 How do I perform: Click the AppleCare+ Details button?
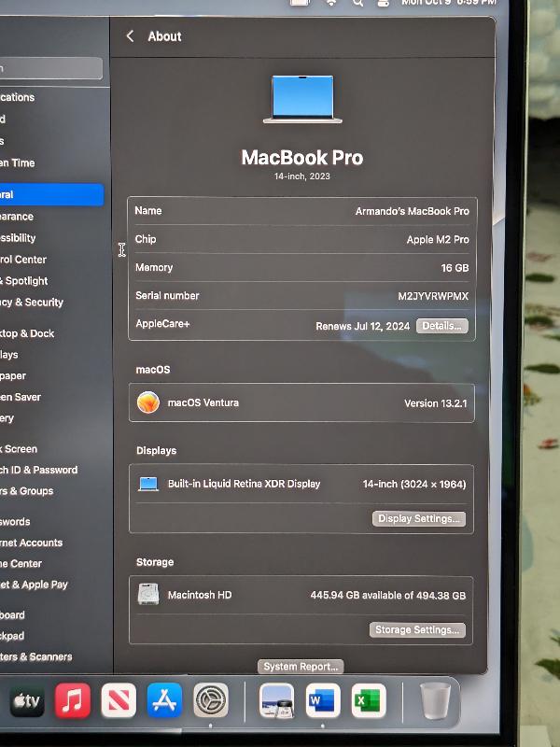coord(441,326)
